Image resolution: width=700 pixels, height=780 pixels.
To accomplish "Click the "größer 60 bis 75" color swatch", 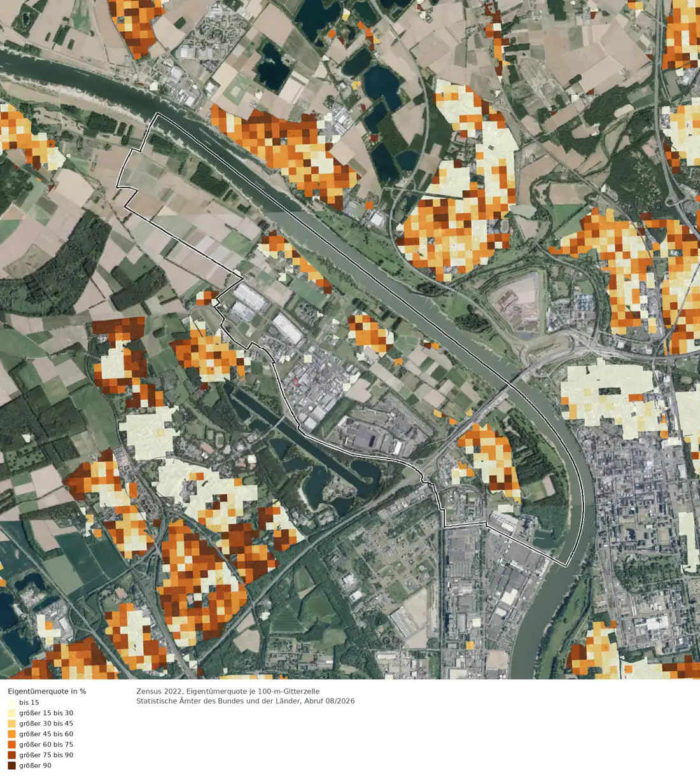I will pos(11,744).
